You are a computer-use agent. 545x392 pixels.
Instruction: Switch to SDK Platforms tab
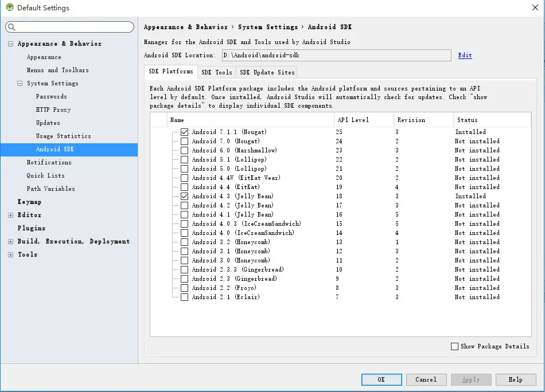point(171,72)
